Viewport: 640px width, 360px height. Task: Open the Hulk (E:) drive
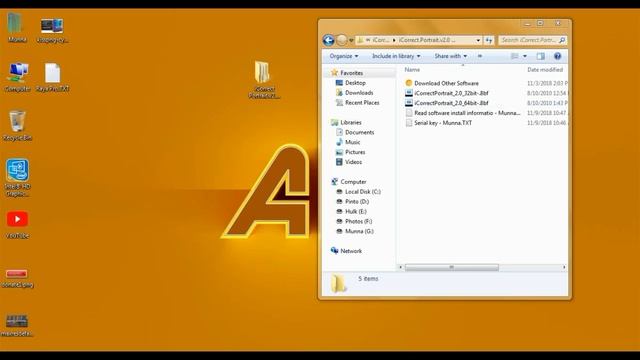[x=356, y=211]
